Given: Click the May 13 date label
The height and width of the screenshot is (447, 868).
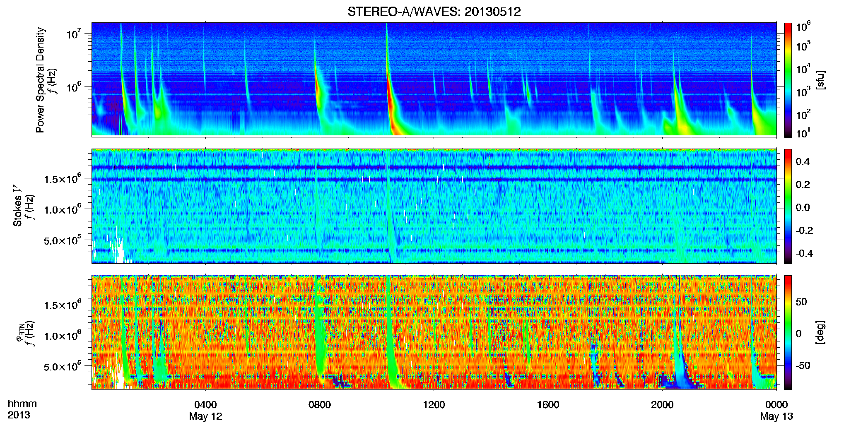Looking at the screenshot, I should click(776, 416).
